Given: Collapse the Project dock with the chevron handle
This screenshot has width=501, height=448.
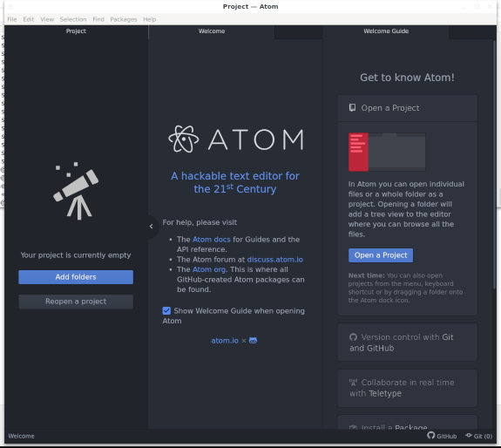Looking at the screenshot, I should (152, 227).
